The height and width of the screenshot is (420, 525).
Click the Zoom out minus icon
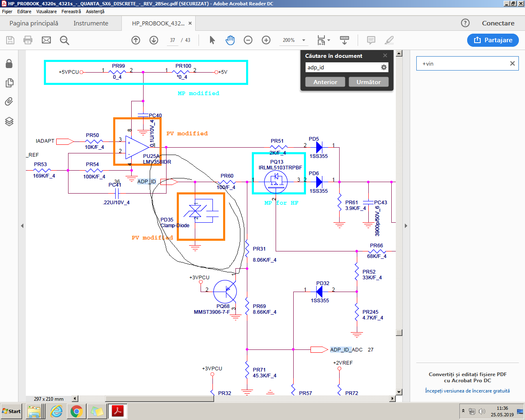point(248,40)
